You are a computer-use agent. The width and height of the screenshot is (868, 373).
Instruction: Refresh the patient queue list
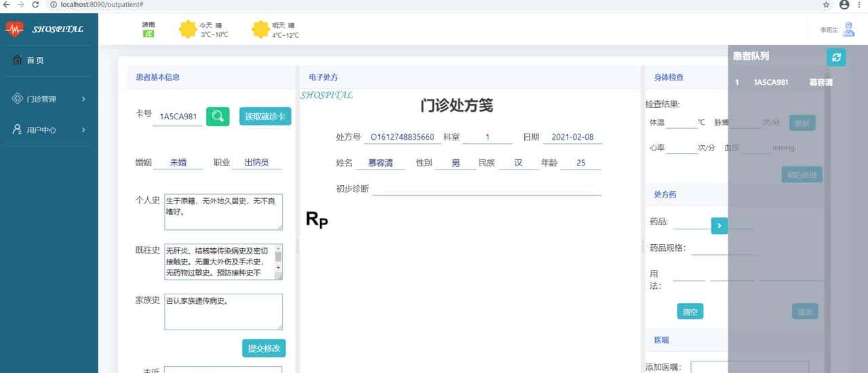click(x=836, y=57)
